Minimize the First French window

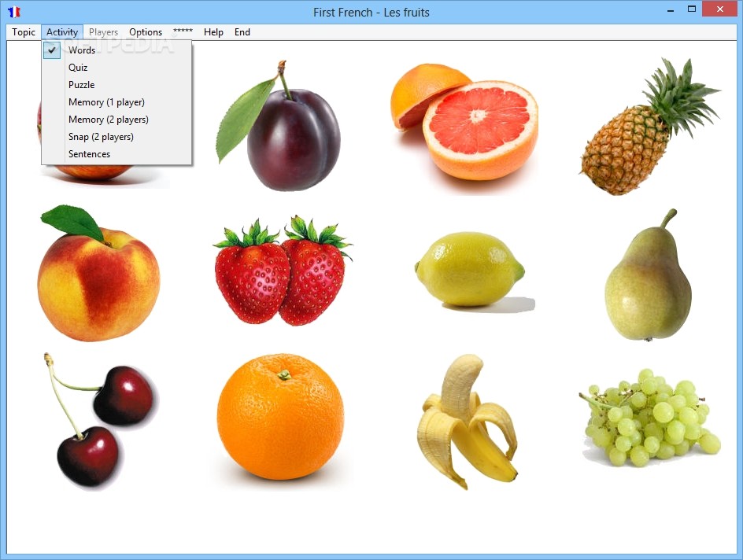point(670,10)
